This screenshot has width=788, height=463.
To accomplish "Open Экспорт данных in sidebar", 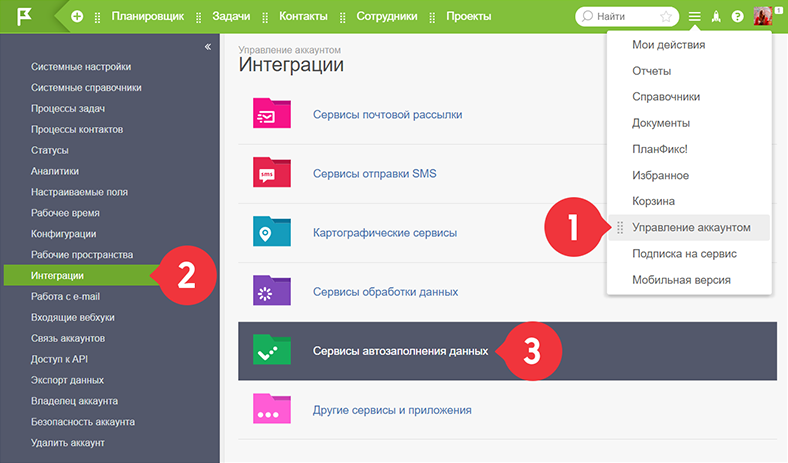I will coord(67,380).
